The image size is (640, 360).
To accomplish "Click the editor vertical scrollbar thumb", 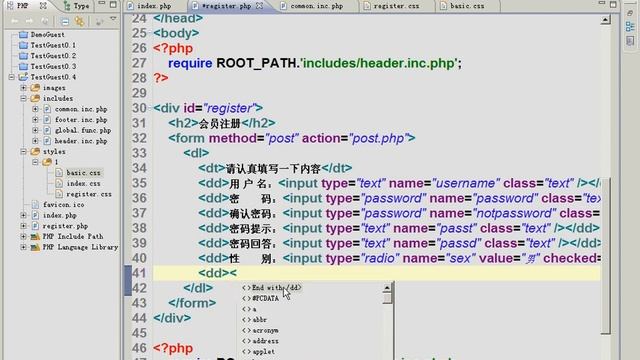I will click(606, 256).
